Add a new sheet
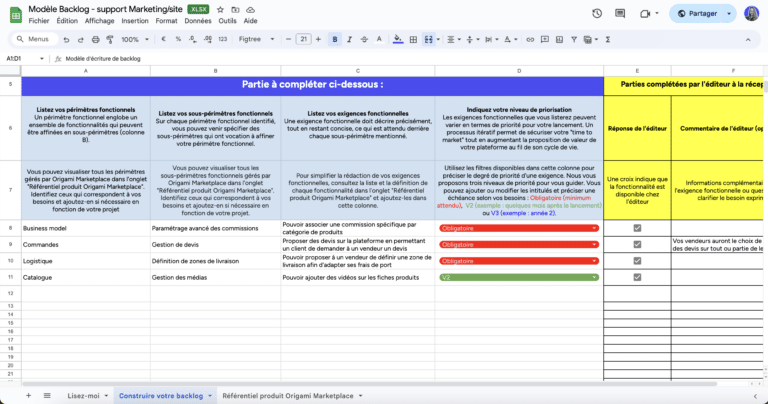 (28, 396)
